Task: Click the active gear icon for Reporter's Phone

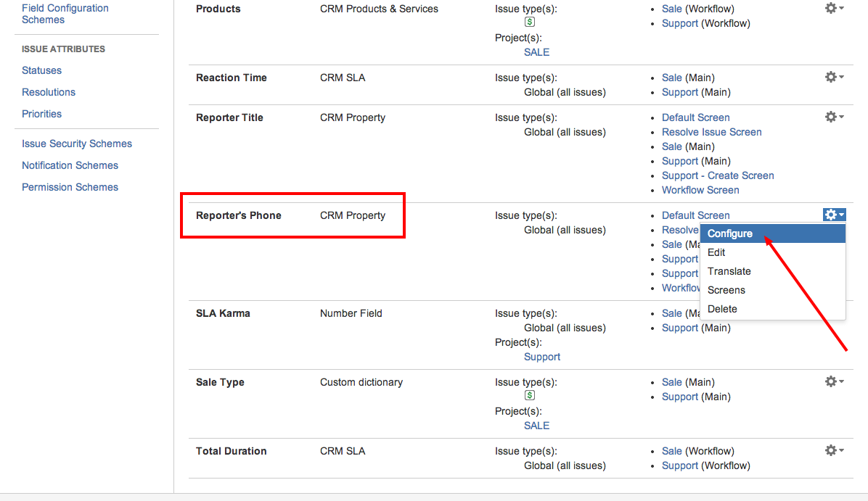Action: pos(834,215)
